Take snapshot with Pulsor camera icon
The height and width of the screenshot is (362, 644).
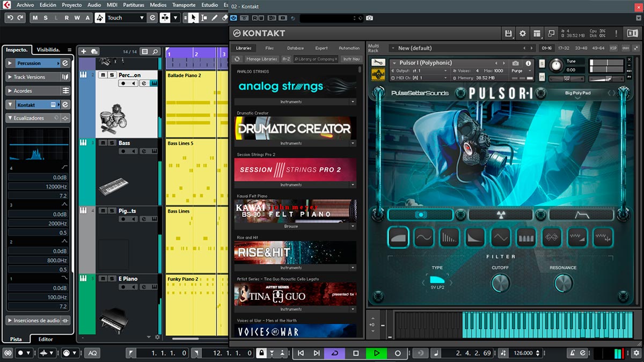click(x=515, y=63)
